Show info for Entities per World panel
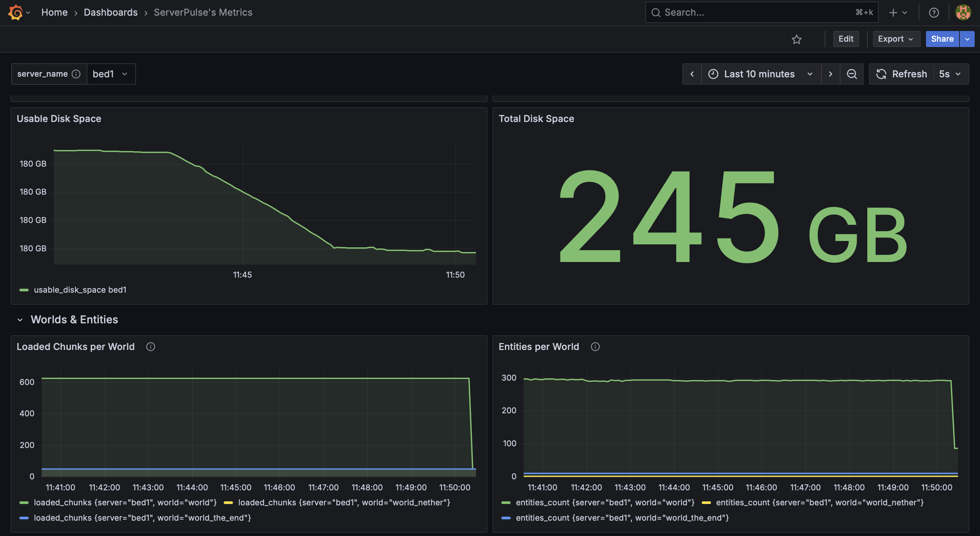Image resolution: width=980 pixels, height=536 pixels. pos(595,347)
